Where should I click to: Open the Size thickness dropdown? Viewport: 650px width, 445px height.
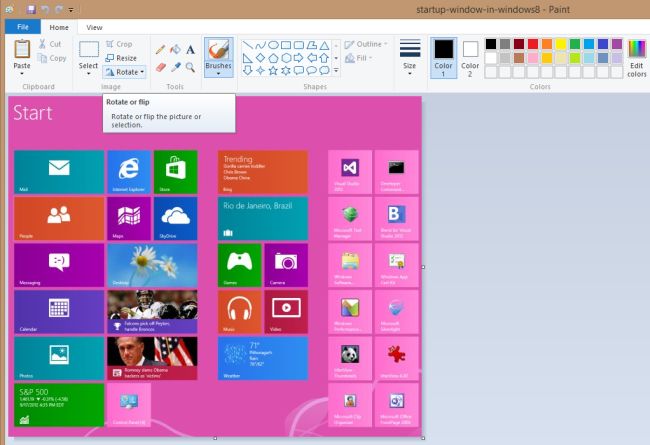pyautogui.click(x=410, y=58)
